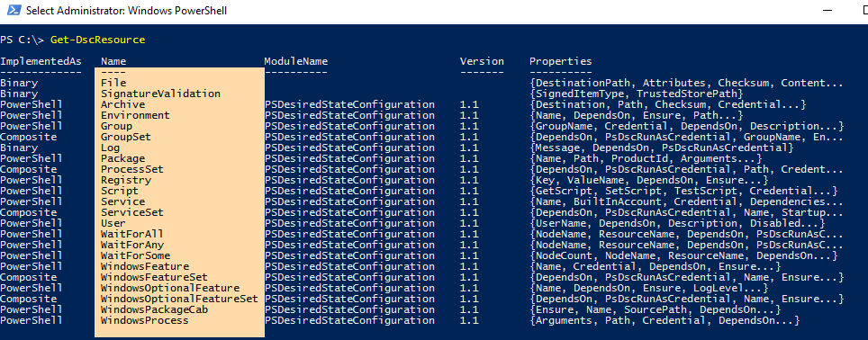Select the ServiceSet resource name

[132, 212]
